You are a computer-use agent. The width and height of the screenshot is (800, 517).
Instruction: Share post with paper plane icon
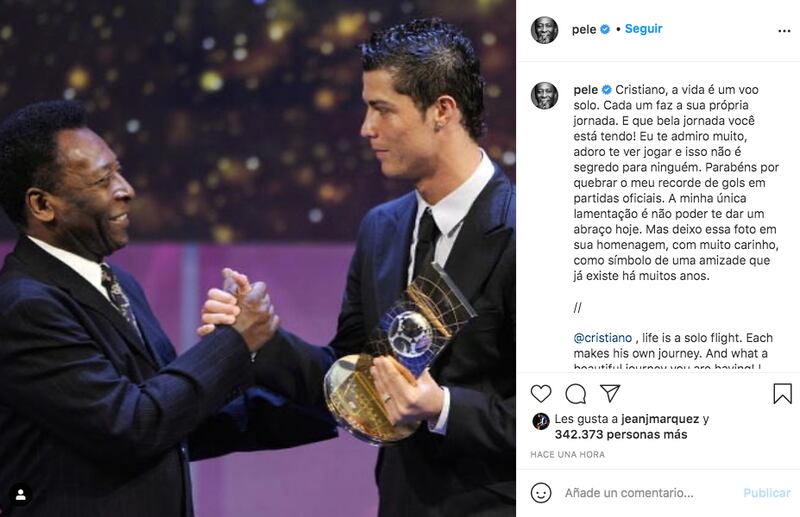[610, 393]
